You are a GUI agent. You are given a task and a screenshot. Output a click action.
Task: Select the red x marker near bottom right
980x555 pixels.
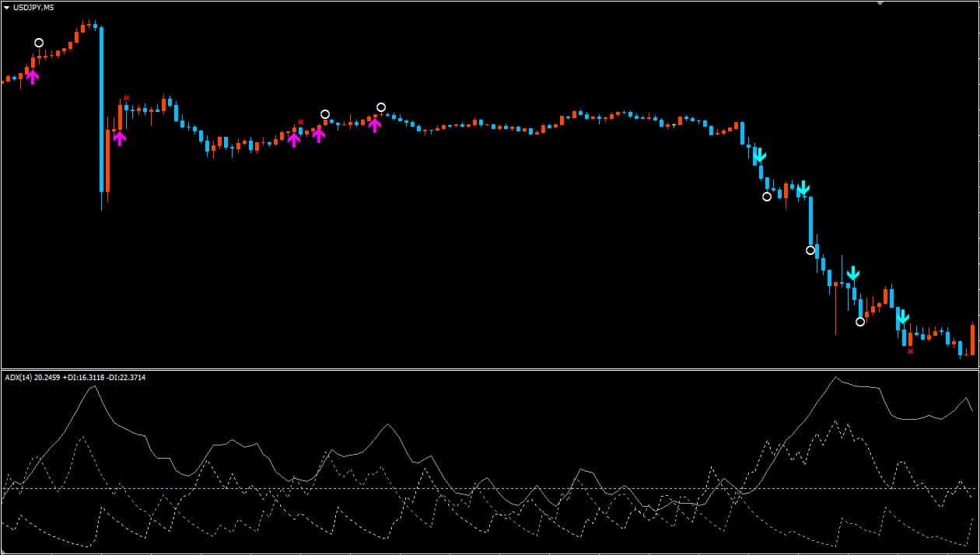[911, 351]
